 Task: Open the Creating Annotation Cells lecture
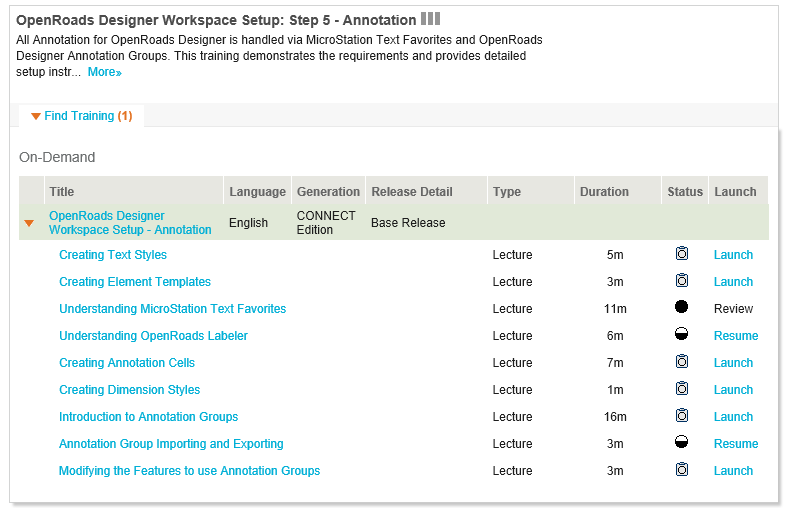pyautogui.click(x=127, y=363)
